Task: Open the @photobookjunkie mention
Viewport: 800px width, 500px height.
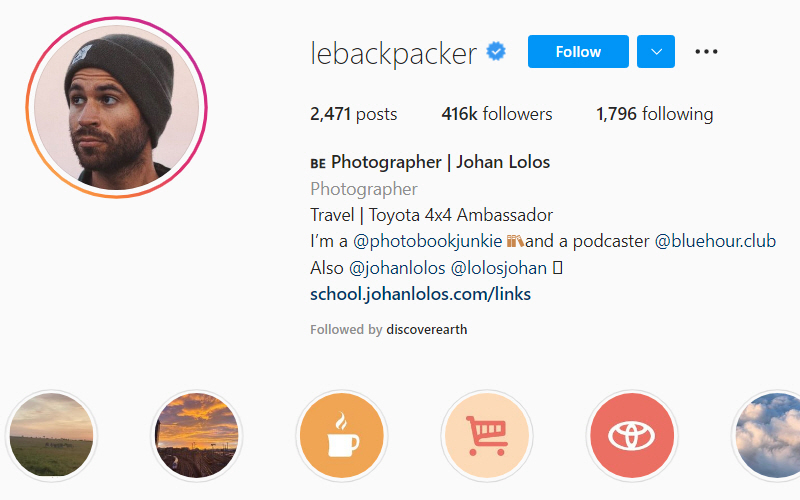Action: tap(428, 241)
